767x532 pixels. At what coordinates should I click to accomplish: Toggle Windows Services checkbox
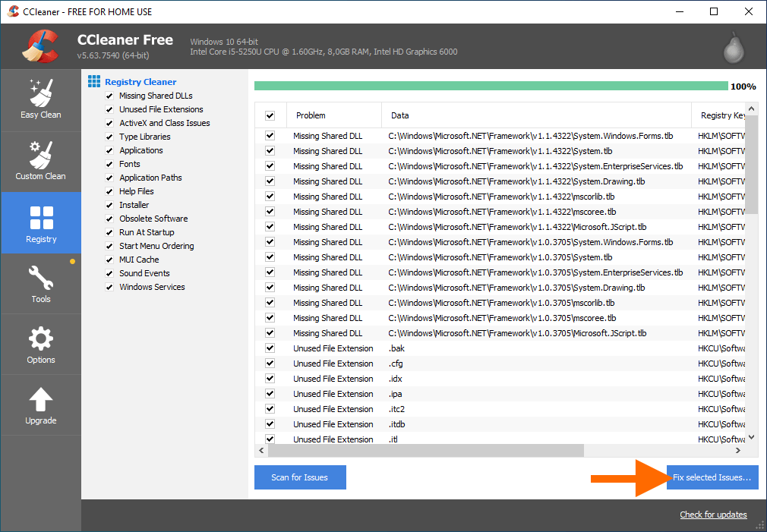(109, 288)
